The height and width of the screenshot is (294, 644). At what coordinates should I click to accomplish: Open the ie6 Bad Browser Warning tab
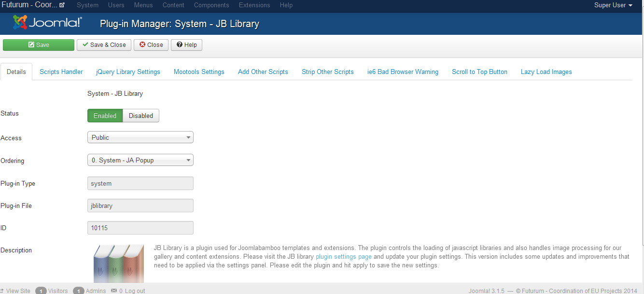[x=403, y=72]
